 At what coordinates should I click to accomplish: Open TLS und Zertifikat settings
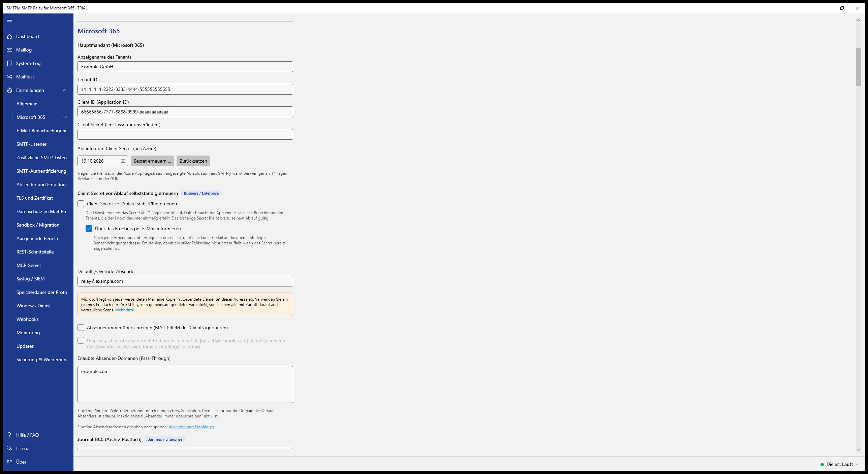point(35,198)
